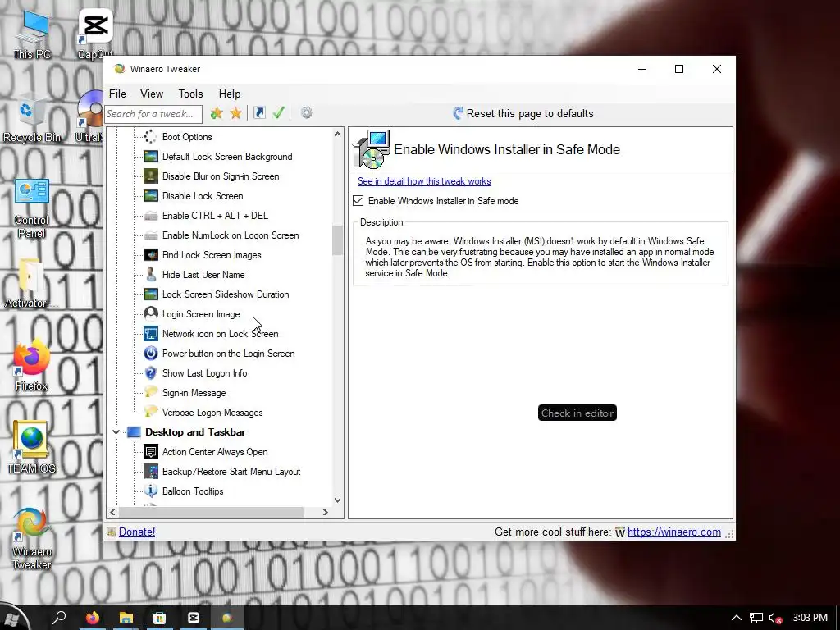Open the Help menu
This screenshot has width=840, height=630.
point(230,94)
